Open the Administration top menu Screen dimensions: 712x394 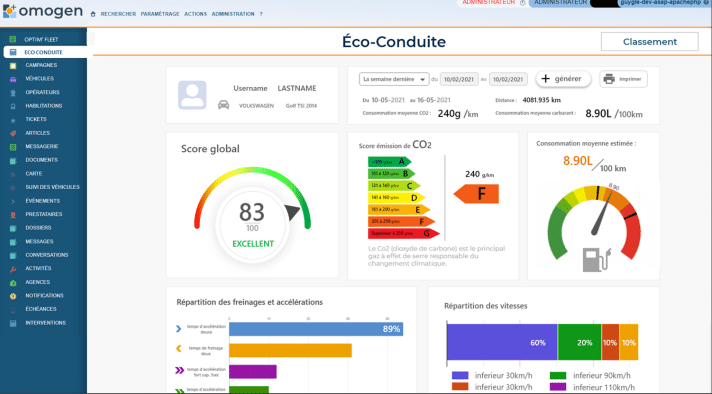click(233, 14)
